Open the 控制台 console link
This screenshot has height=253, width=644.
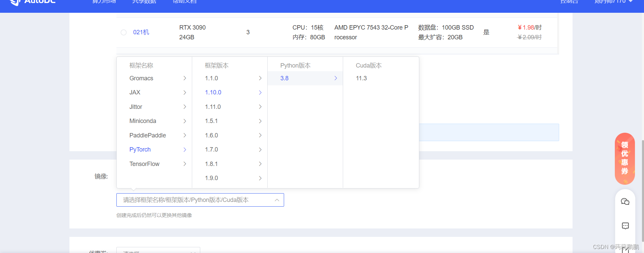[x=569, y=2]
